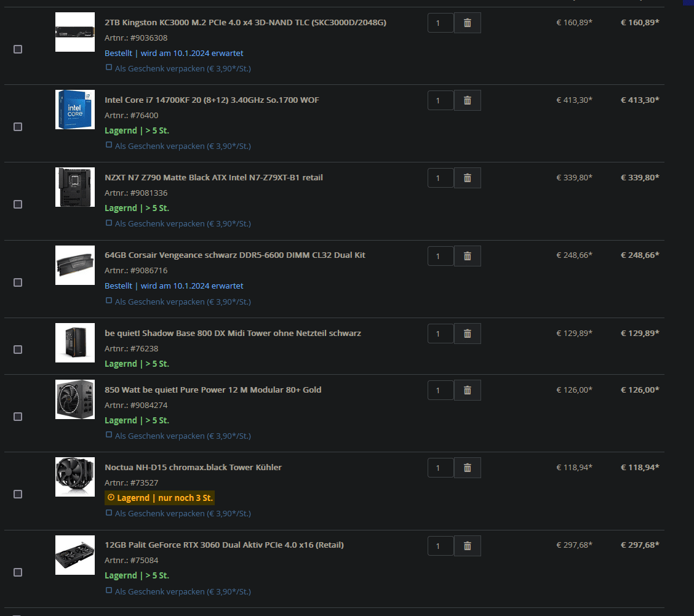Click article number #9081336
694x616 pixels.
(x=149, y=193)
